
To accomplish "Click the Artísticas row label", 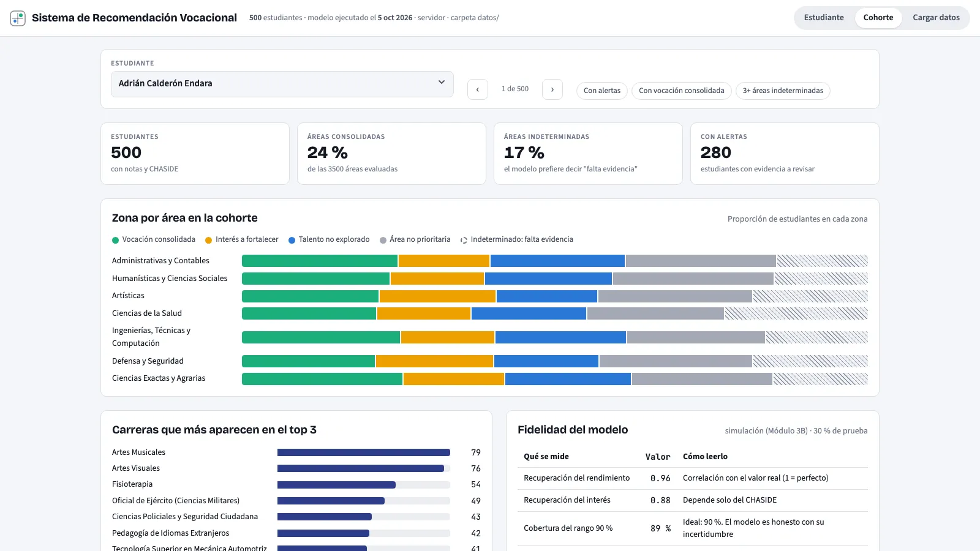I will pos(128,296).
